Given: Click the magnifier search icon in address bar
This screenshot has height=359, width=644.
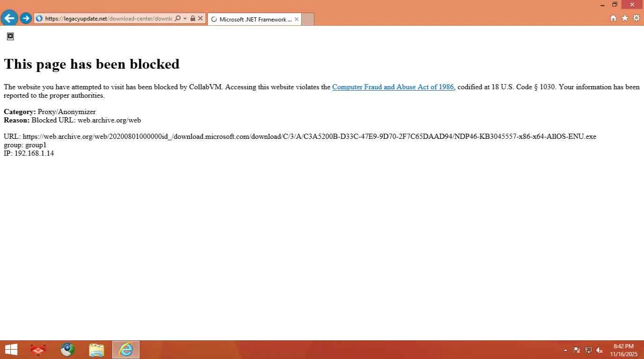Looking at the screenshot, I should tap(177, 19).
